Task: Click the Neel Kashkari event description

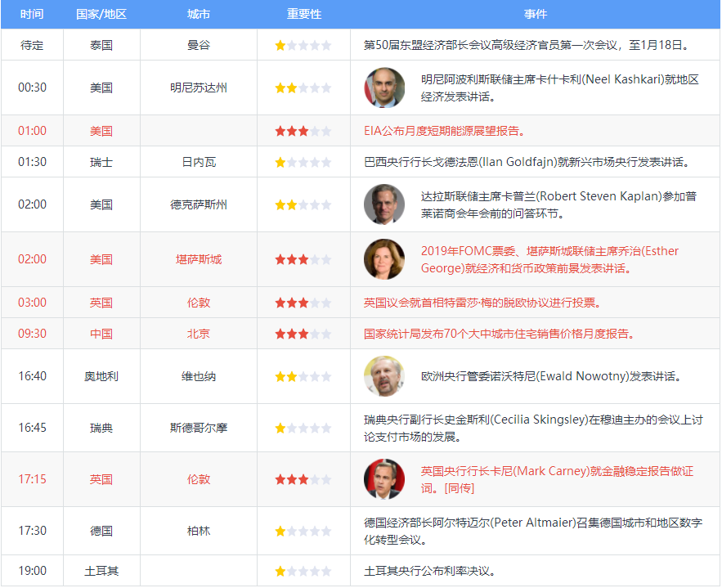Action: click(560, 88)
